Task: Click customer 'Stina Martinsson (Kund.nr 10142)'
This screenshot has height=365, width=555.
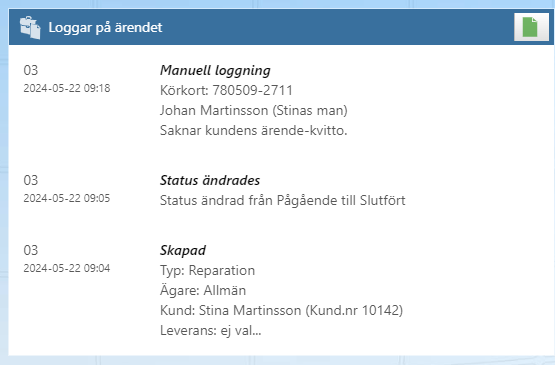Action: 301,310
